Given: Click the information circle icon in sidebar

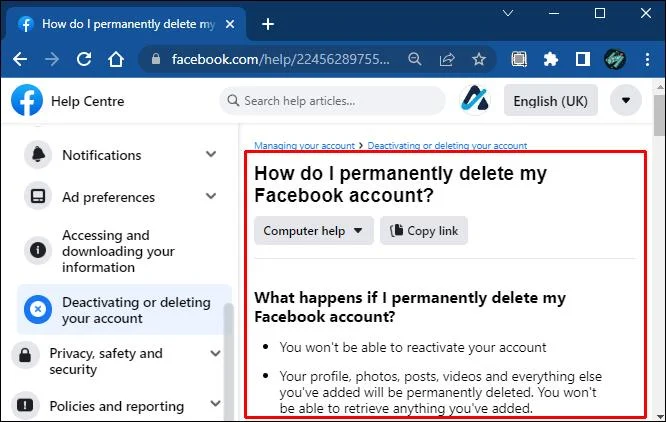Looking at the screenshot, I should pos(38,250).
